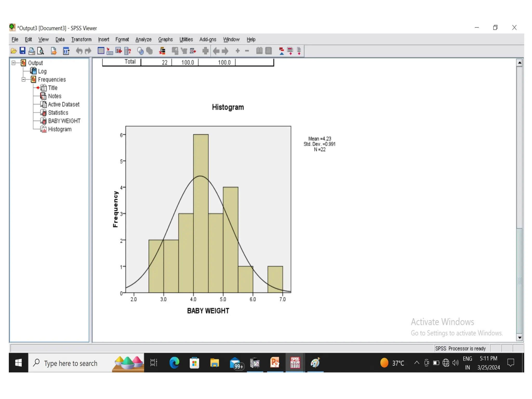Select the BABY WEIGHT outline item

click(64, 121)
